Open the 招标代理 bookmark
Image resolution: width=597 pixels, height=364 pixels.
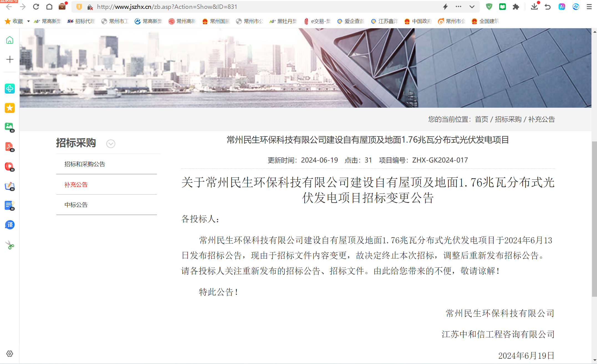pos(81,21)
